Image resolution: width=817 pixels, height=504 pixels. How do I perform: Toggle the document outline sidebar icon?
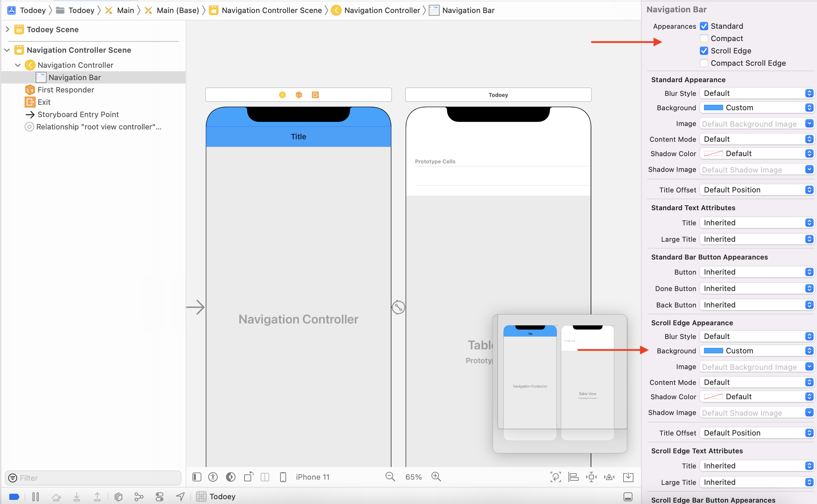[197, 477]
